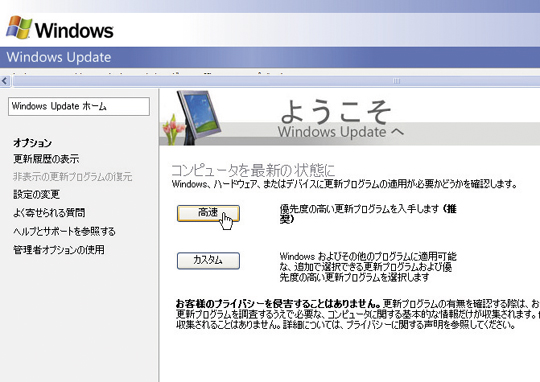Click the ようこそ welcome heading
This screenshot has width=540, height=382.
[x=336, y=112]
